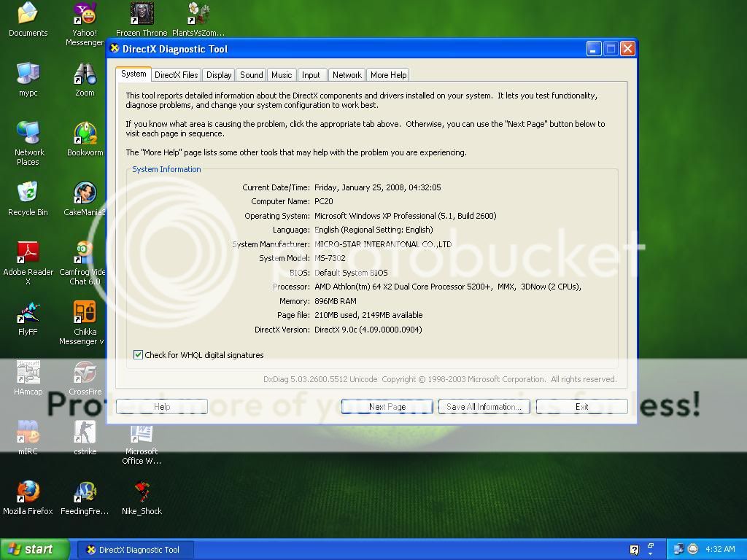The width and height of the screenshot is (747, 560).
Task: Click the DirectX 9.0c version text
Action: point(368,330)
